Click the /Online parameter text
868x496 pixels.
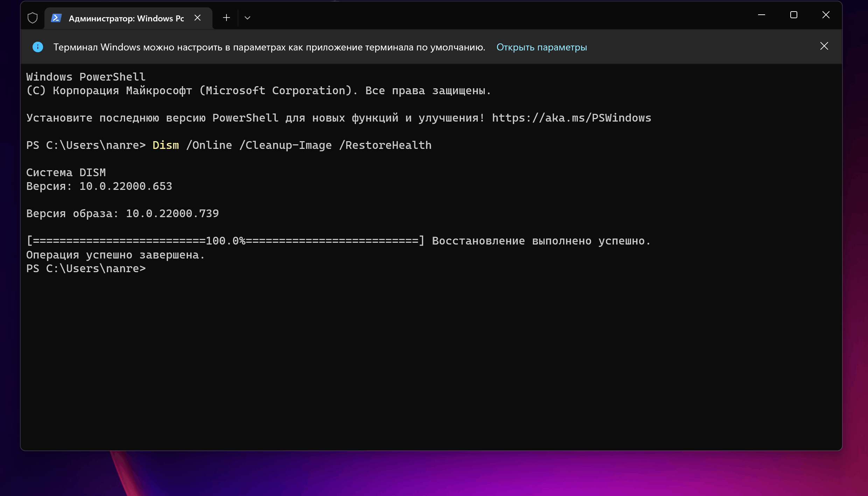coord(209,145)
